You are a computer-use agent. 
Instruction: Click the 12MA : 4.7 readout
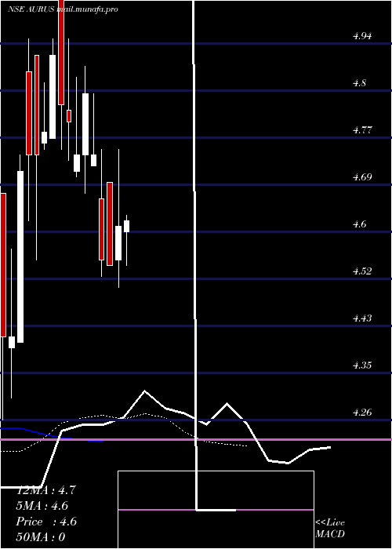click(x=45, y=490)
